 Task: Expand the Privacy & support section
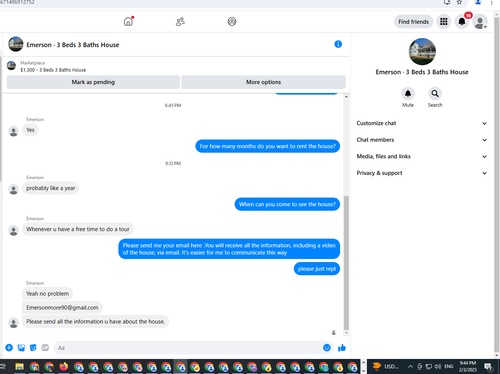coord(422,173)
